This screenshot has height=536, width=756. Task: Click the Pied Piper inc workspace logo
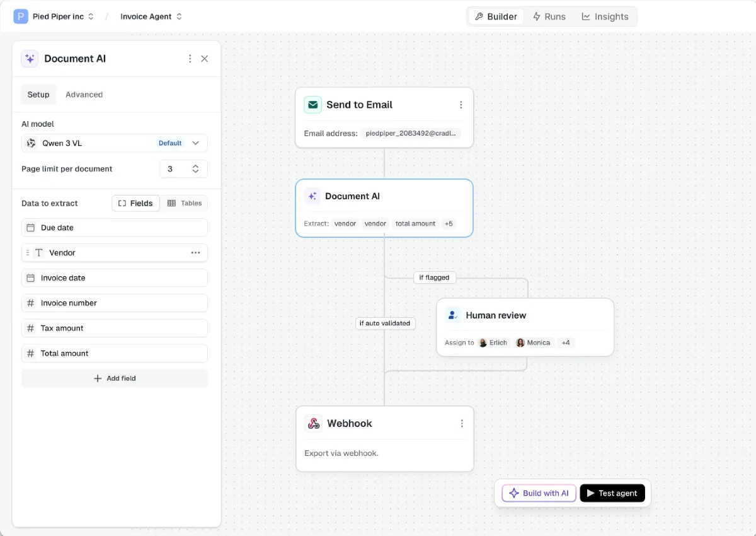pos(20,16)
